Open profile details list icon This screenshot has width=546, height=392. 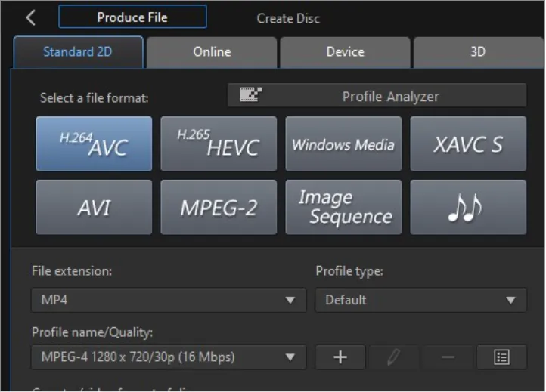tap(502, 357)
